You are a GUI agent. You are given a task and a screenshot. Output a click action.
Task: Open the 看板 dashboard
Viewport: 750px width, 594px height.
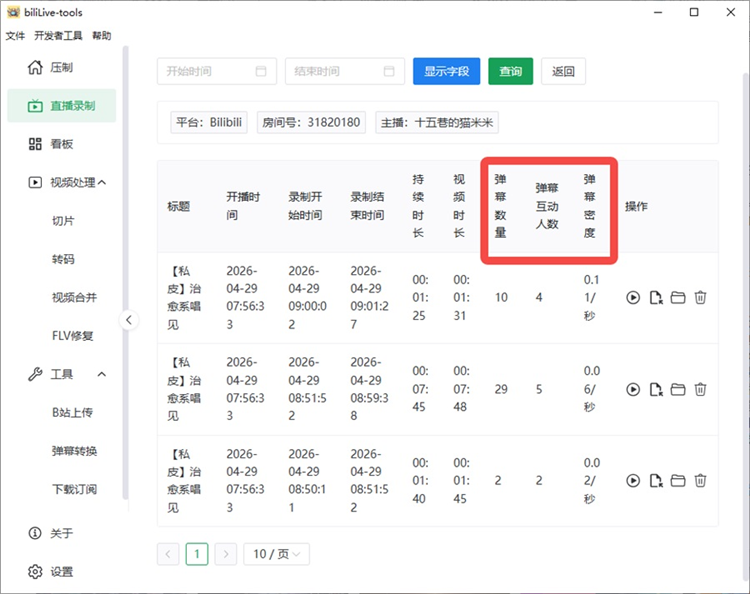coord(62,144)
